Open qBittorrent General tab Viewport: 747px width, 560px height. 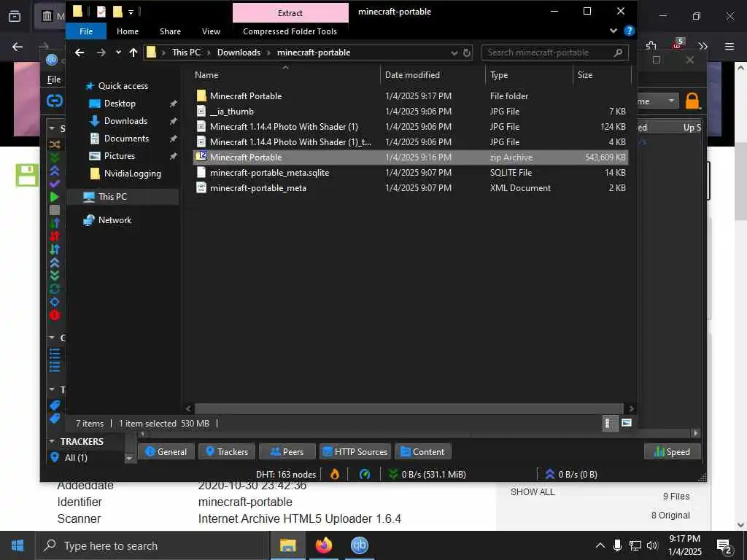(166, 452)
